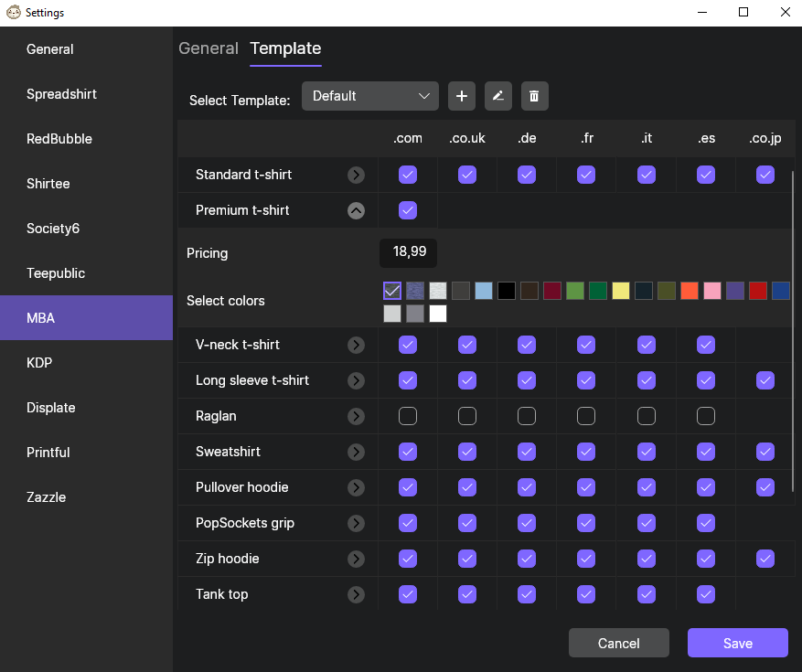Expand the Zip hoodie row
Viewport: 802px width, 672px height.
point(356,559)
